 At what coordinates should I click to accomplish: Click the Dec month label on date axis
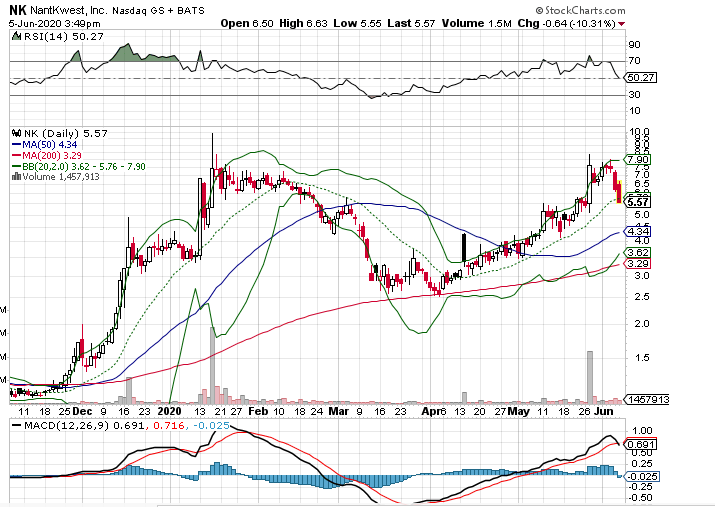click(x=83, y=410)
